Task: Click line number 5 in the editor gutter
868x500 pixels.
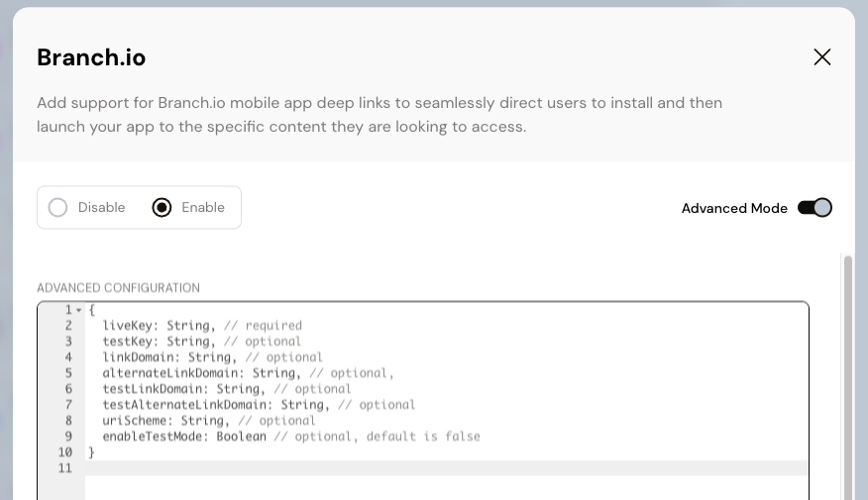Action: click(x=68, y=373)
